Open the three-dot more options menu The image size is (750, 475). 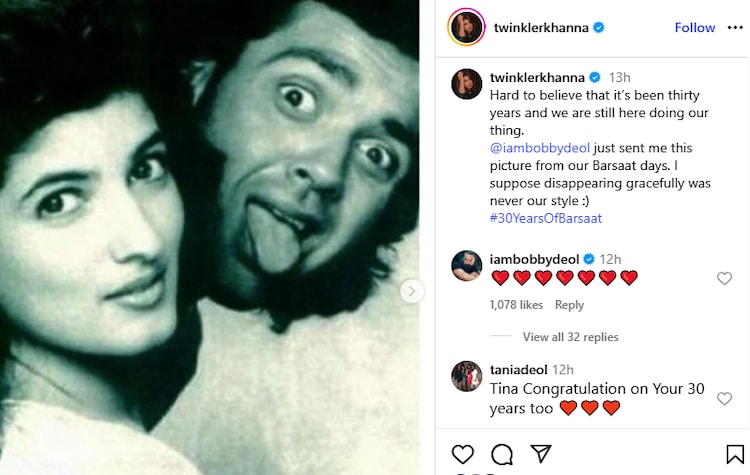(735, 28)
